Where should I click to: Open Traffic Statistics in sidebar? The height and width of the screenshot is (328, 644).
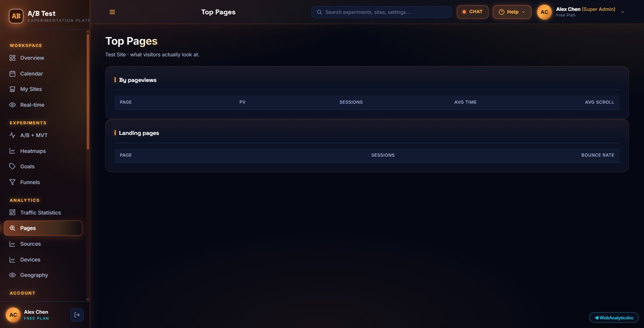[x=43, y=212]
